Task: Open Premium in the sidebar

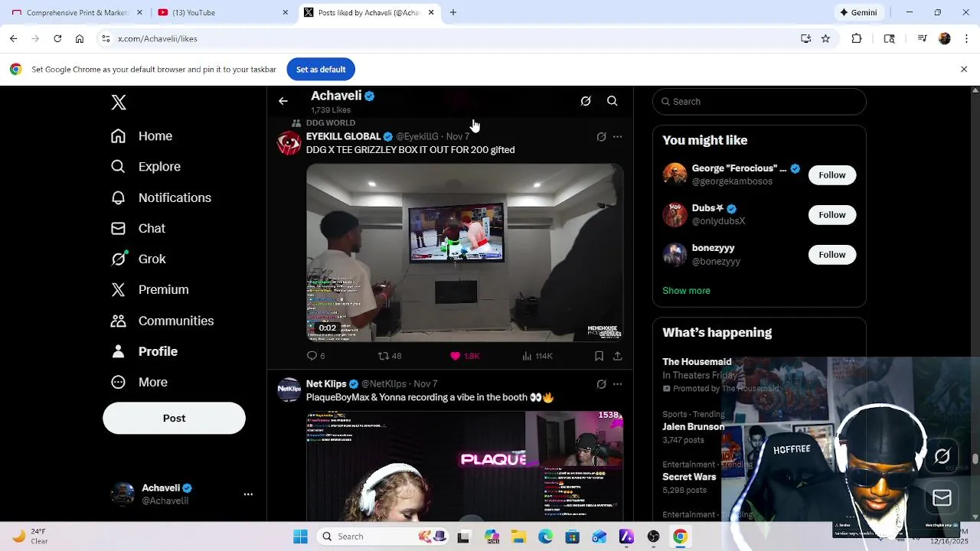Action: tap(149, 289)
